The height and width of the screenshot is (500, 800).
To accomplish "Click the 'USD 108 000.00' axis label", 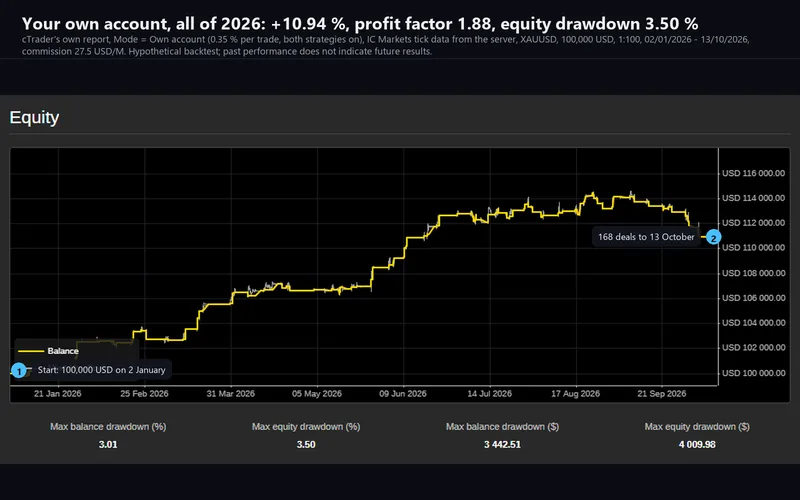I will click(754, 273).
